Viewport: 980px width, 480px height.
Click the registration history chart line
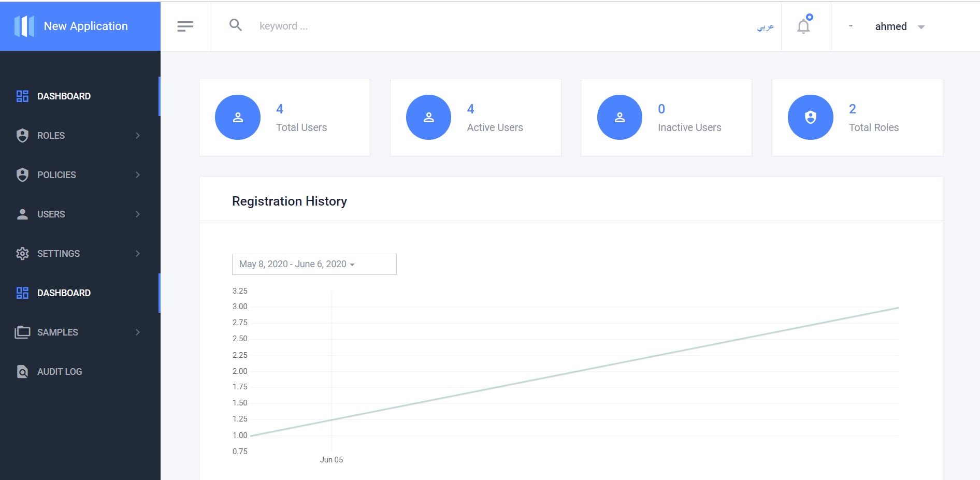click(575, 372)
